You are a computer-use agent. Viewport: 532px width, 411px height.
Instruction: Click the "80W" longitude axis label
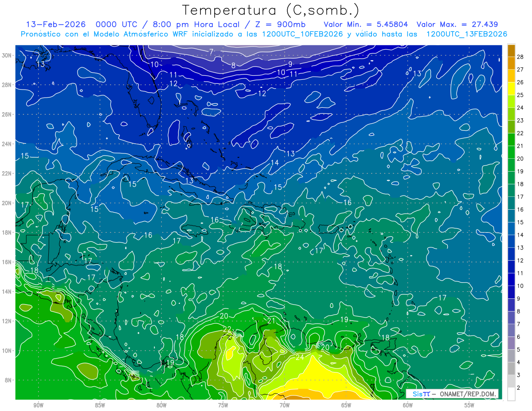tap(161, 405)
